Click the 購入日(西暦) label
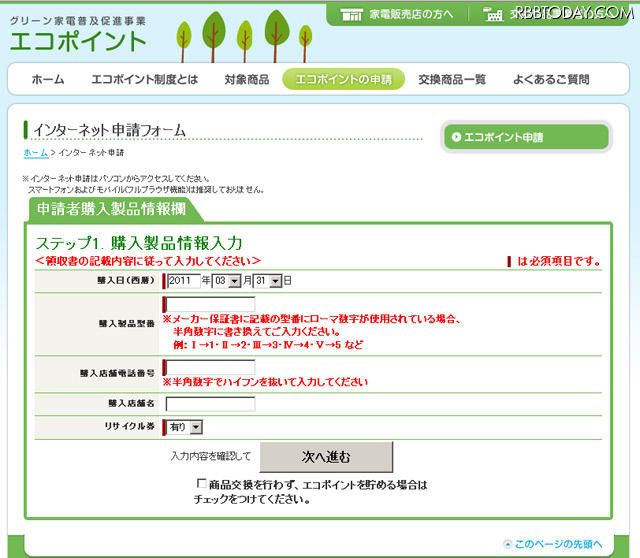 pyautogui.click(x=126, y=280)
